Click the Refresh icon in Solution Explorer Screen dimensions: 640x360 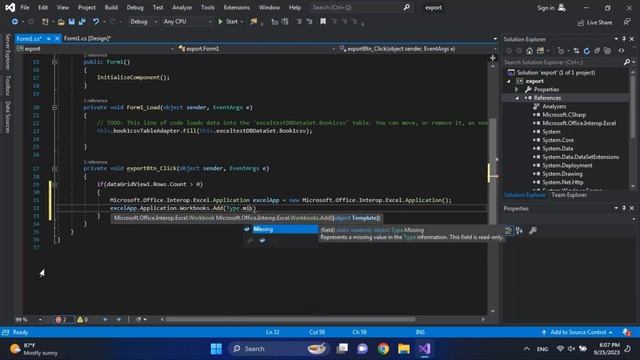click(587, 51)
